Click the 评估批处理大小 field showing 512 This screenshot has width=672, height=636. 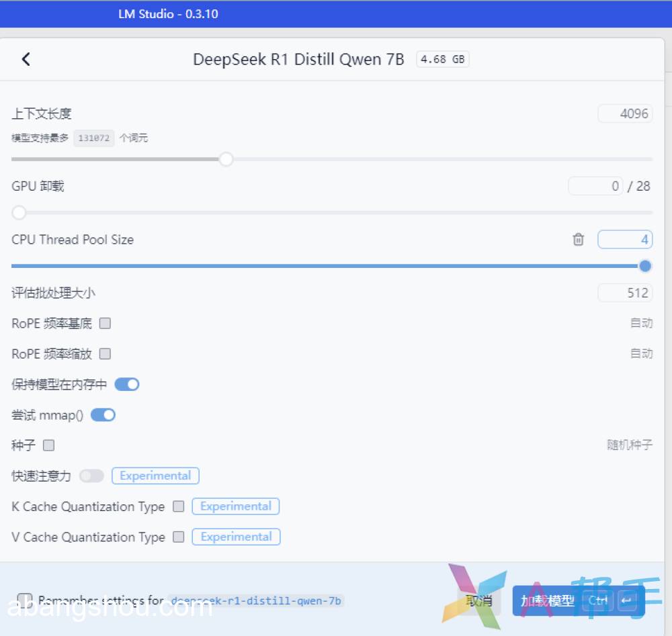coord(625,293)
